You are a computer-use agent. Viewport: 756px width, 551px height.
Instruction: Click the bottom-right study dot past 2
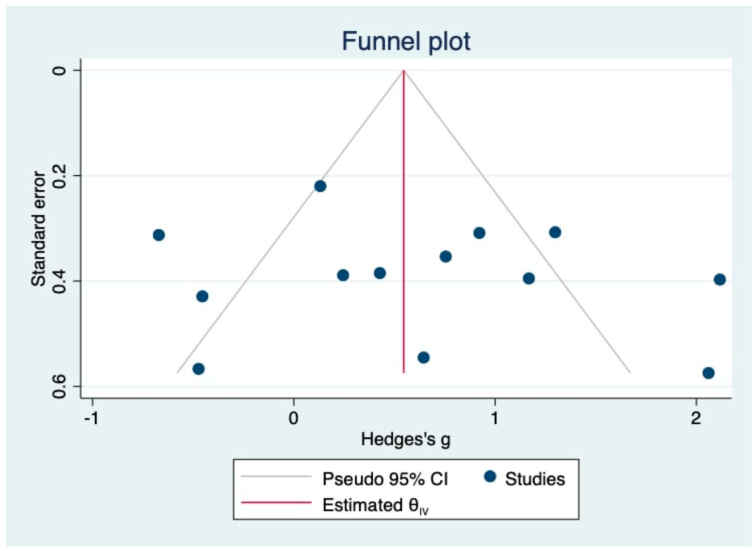click(x=708, y=373)
